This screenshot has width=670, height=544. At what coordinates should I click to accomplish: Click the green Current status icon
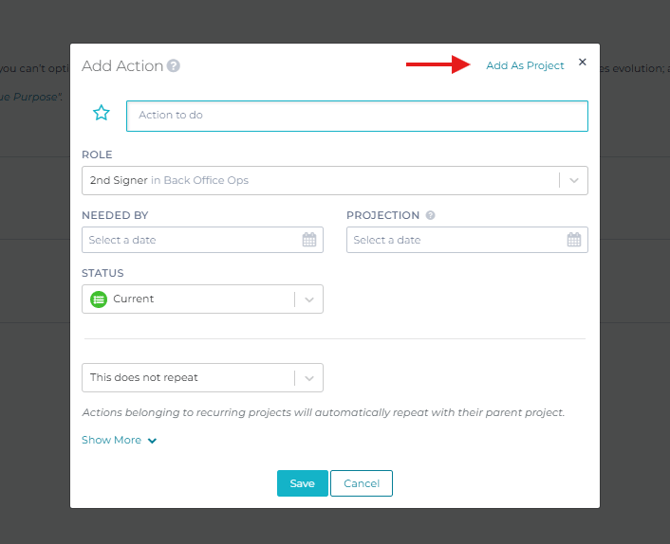pyautogui.click(x=99, y=299)
